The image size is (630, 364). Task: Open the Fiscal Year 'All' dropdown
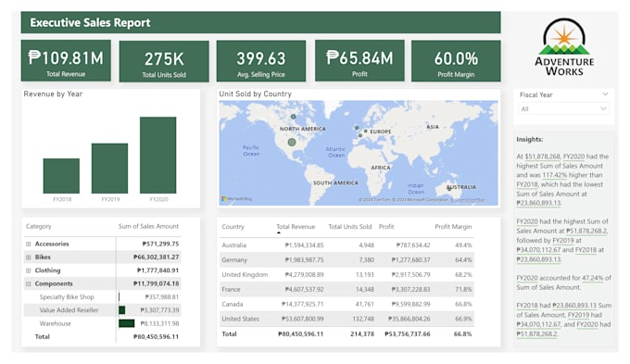pyautogui.click(x=563, y=109)
